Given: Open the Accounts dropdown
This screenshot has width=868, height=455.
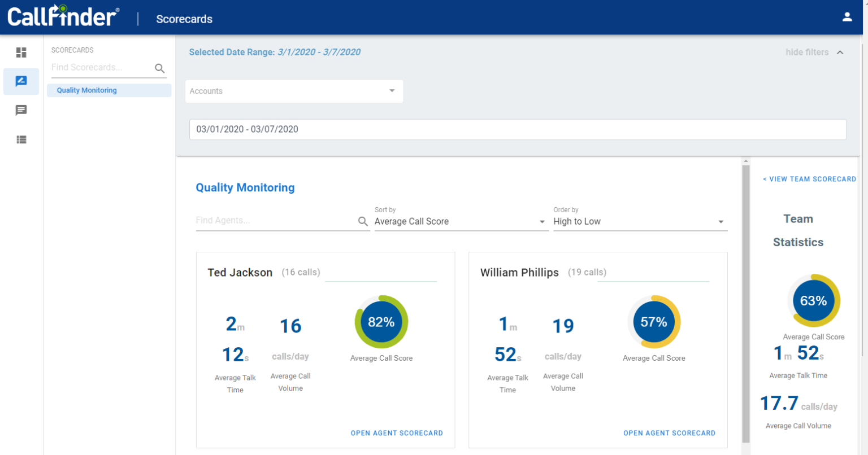Looking at the screenshot, I should coord(294,91).
